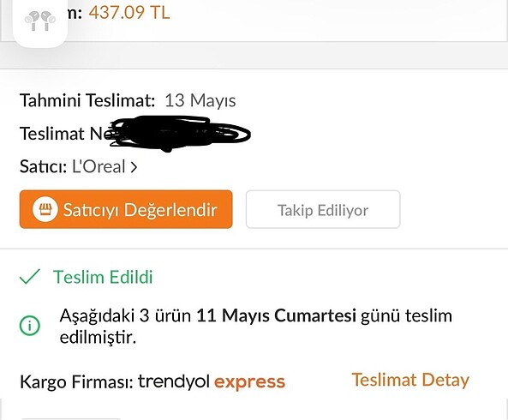
Task: Click the trendyol express logo
Action: (x=212, y=381)
